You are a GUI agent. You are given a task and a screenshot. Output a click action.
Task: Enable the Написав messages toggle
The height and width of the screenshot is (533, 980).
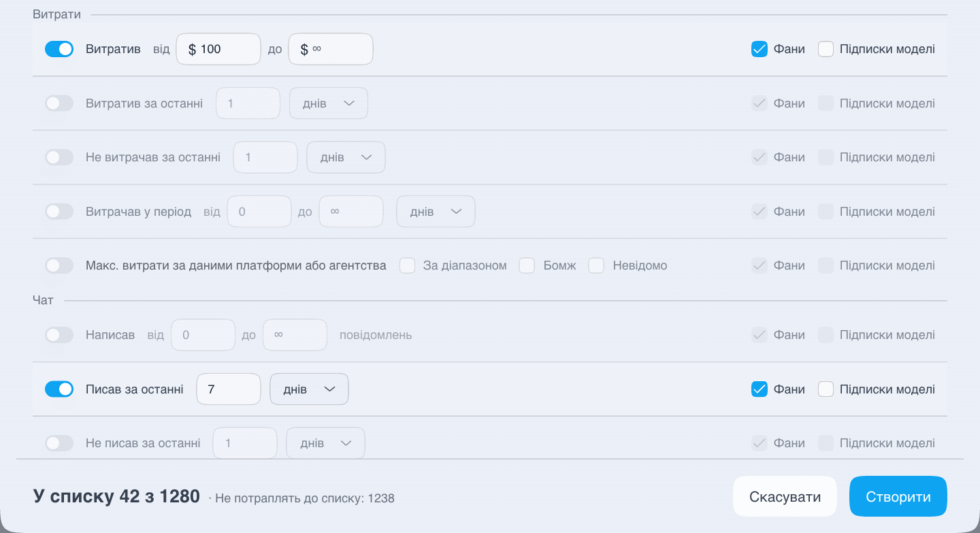click(59, 335)
